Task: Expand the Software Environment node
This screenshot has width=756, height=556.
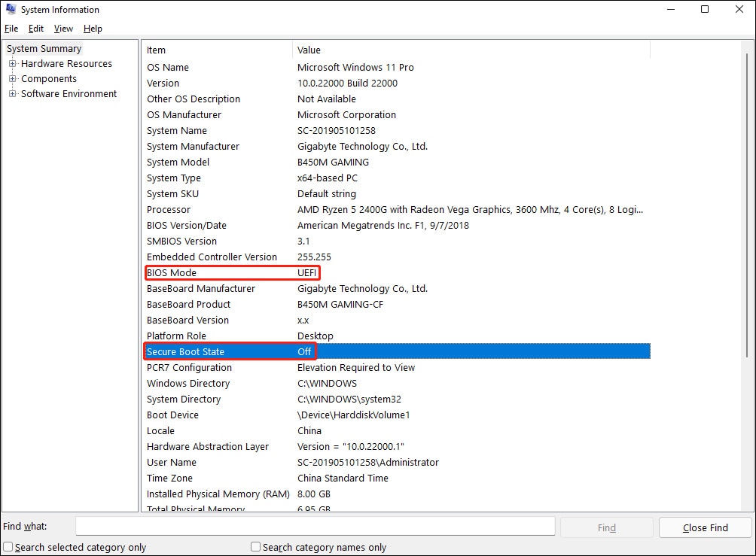Action: (x=13, y=93)
